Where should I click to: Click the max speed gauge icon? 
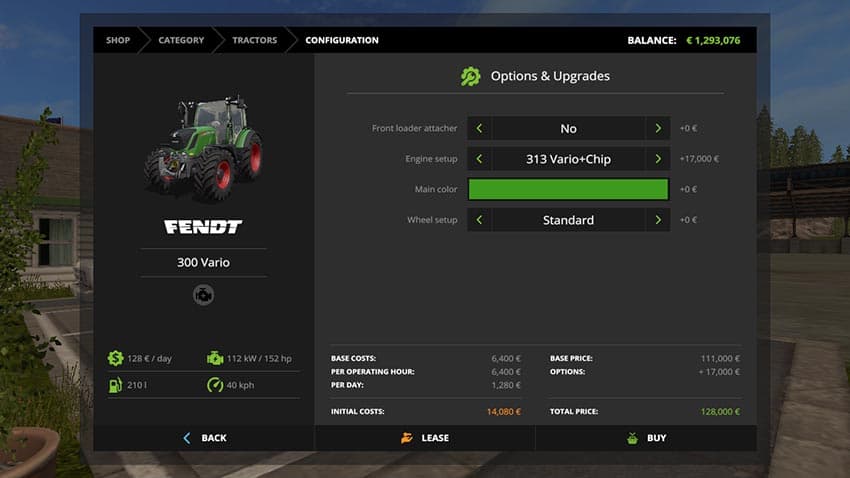point(215,385)
